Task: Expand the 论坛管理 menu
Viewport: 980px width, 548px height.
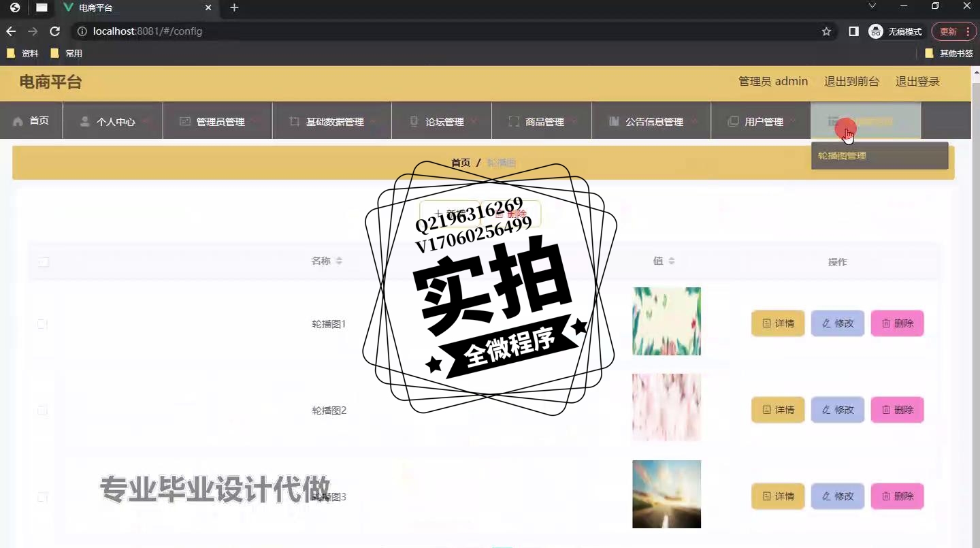Action: pyautogui.click(x=441, y=120)
